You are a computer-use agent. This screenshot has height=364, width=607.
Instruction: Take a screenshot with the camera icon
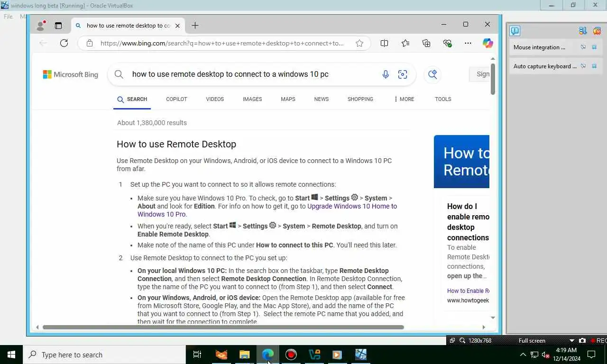(582, 340)
